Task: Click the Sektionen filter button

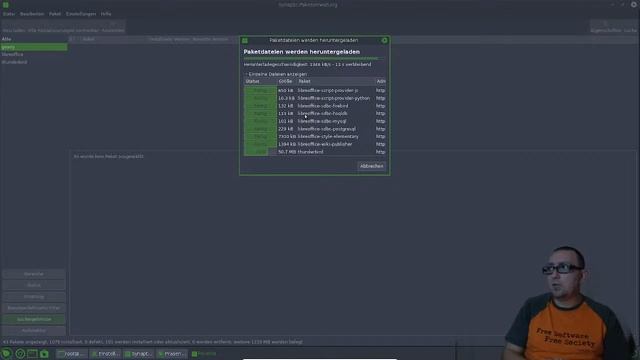Action: click(x=33, y=274)
